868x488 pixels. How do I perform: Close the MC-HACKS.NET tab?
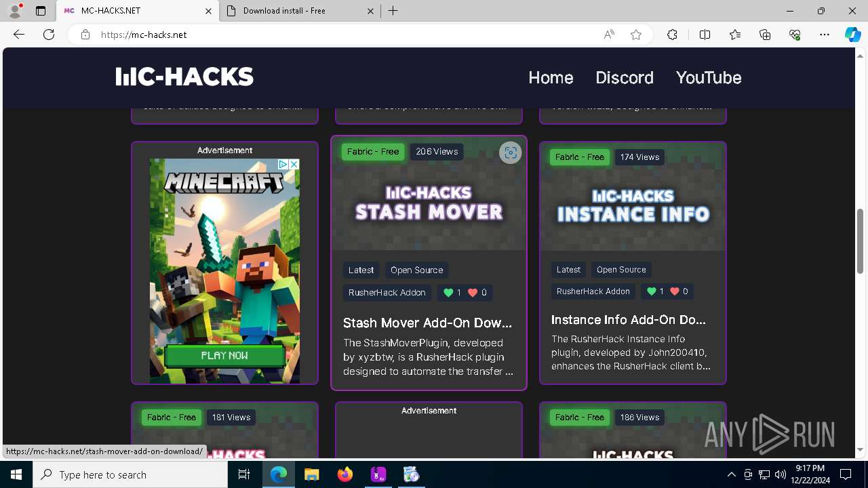(208, 11)
